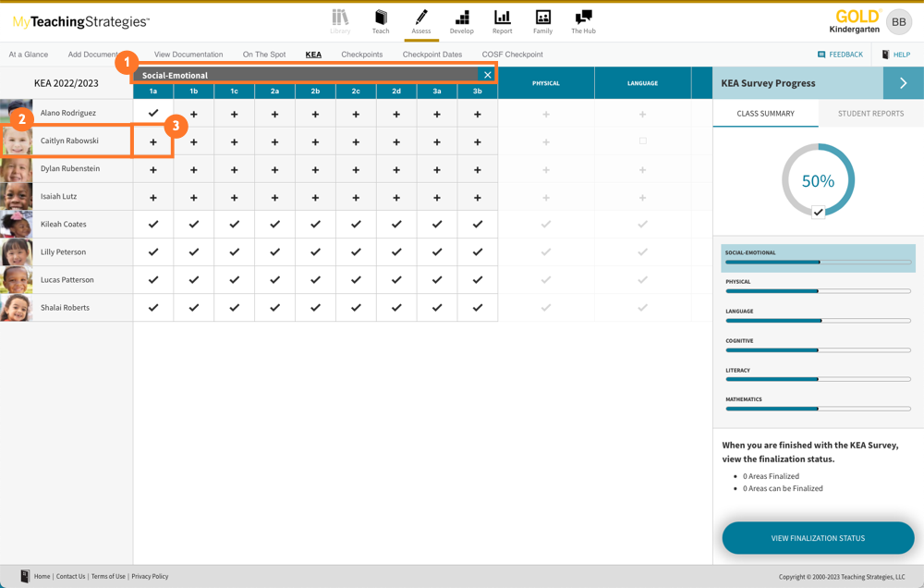Expand the Language area column header
Image resolution: width=924 pixels, height=588 pixels.
tap(642, 83)
